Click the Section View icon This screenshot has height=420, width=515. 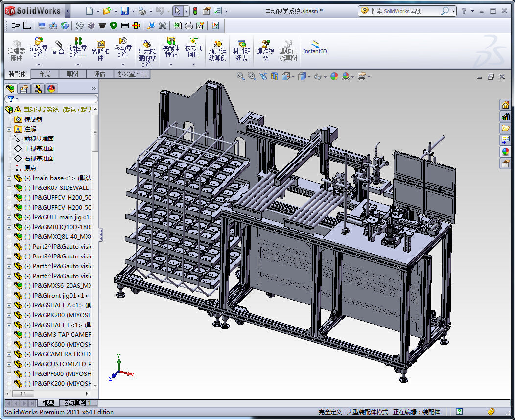(x=274, y=76)
